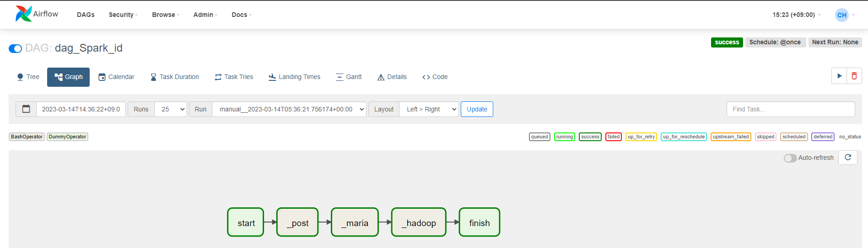The width and height of the screenshot is (868, 248).
Task: Switch to the Tree view tab
Action: tap(28, 77)
